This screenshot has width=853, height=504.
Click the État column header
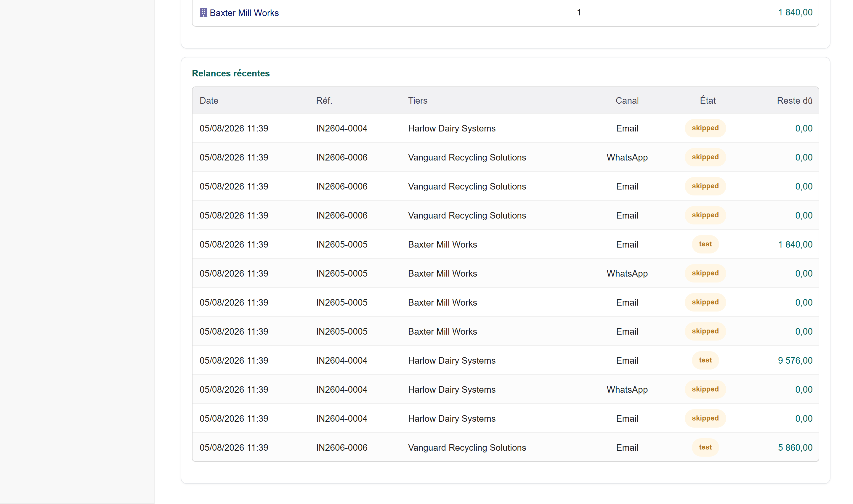708,100
